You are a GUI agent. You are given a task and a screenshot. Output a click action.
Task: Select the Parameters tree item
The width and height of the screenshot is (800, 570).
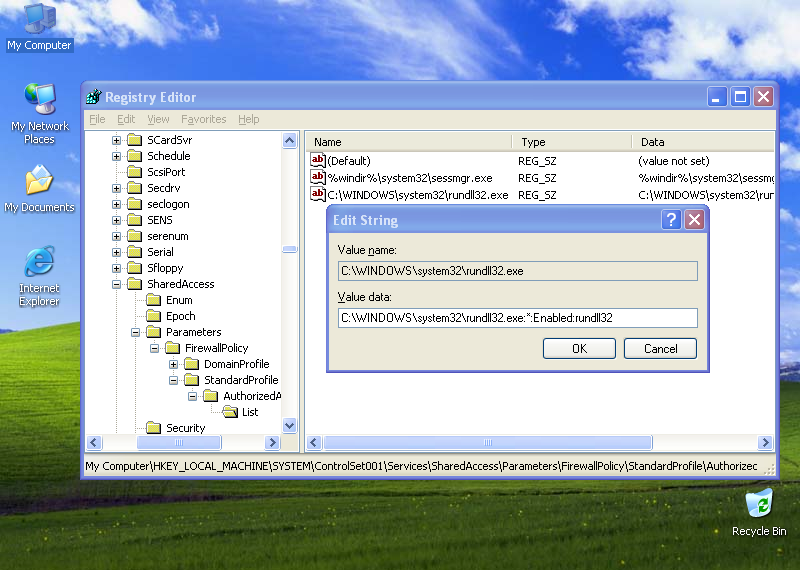coord(193,332)
